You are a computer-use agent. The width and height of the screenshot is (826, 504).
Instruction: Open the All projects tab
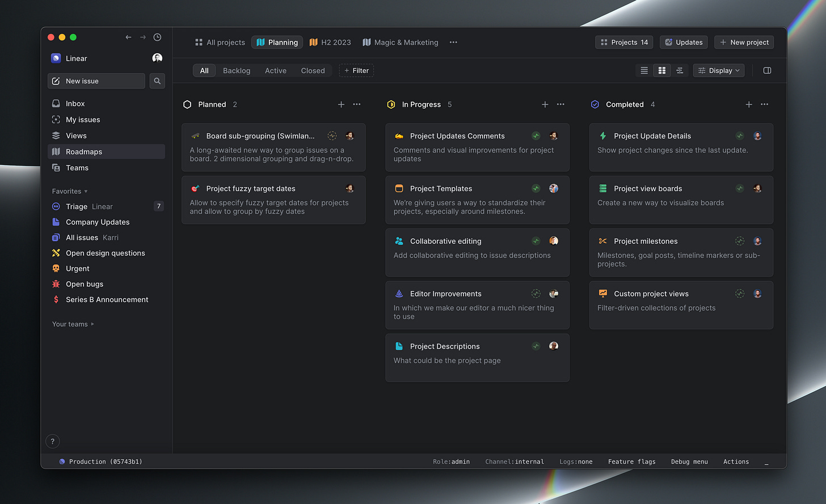click(220, 43)
